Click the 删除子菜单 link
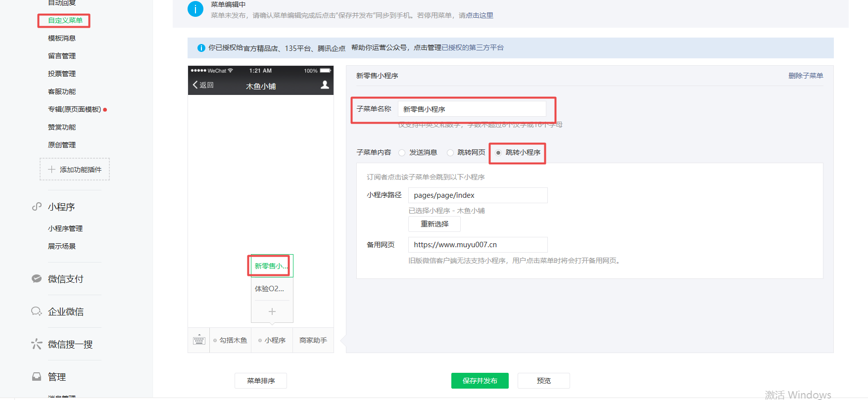Screen dimensions: 868x400 click(x=806, y=76)
